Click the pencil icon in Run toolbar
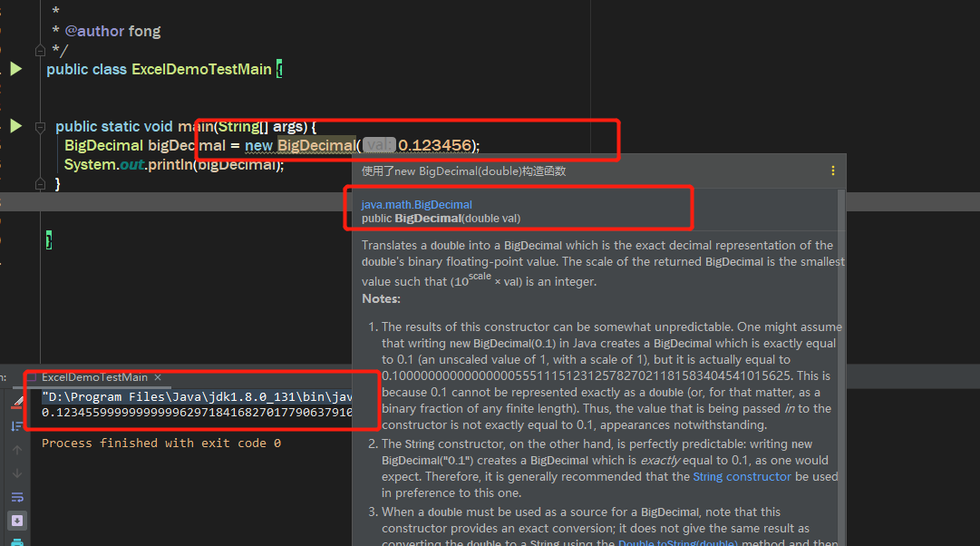Viewport: 980px width, 546px height. [x=17, y=402]
